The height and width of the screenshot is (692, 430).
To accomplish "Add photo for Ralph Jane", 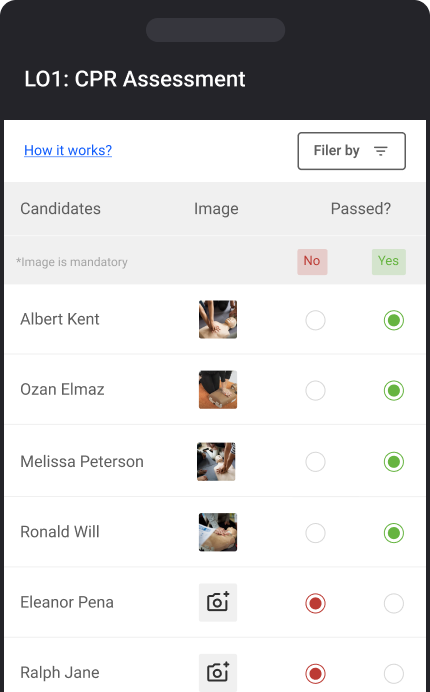I will click(218, 673).
